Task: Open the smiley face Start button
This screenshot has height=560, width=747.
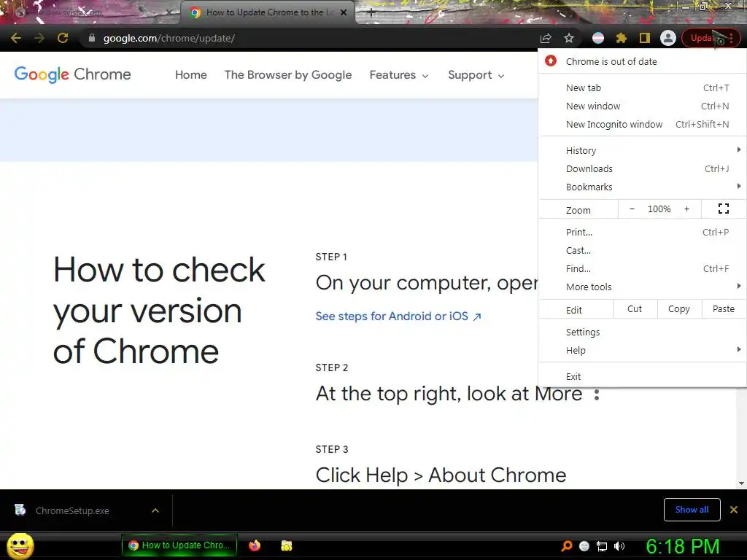Action: pos(20,545)
